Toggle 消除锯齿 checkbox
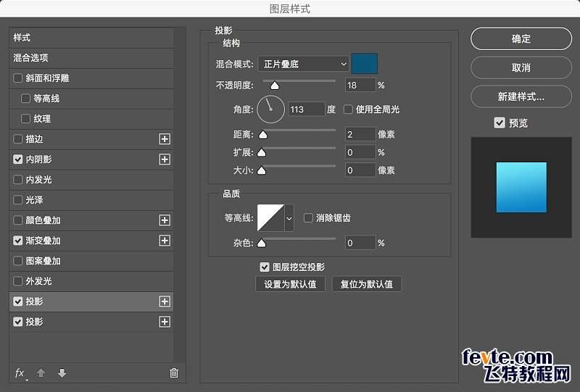580x392 pixels. 308,218
